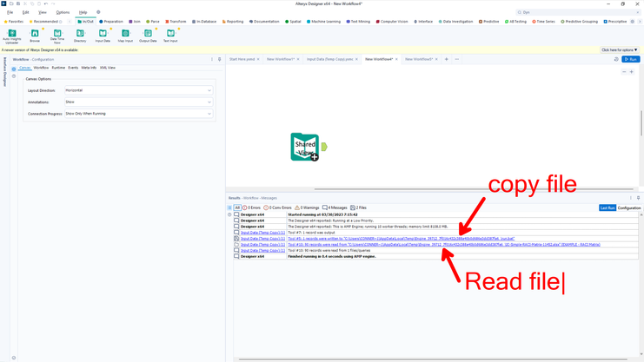Open the Options menu
The height and width of the screenshot is (362, 644).
[63, 12]
